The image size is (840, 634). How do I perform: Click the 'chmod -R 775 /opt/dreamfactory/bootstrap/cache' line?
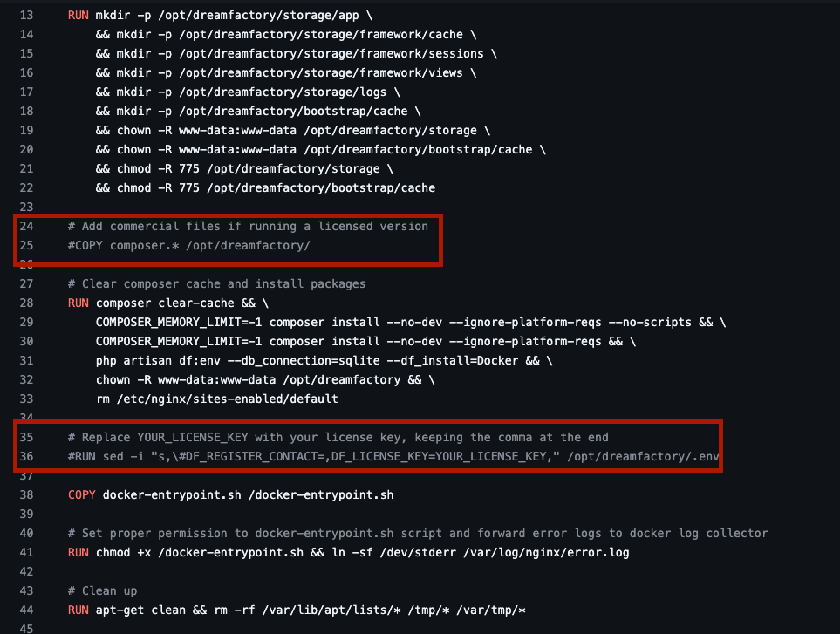[x=265, y=187]
